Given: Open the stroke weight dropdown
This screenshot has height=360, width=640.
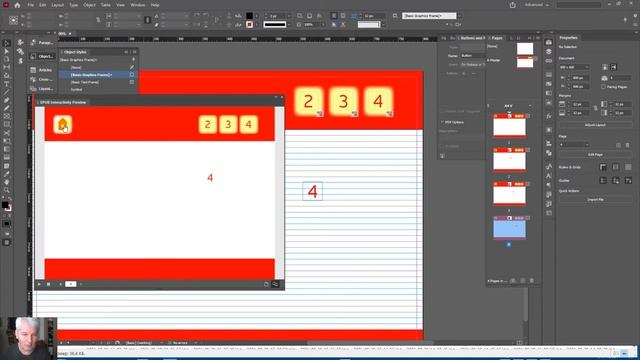Looking at the screenshot, I should [x=289, y=16].
